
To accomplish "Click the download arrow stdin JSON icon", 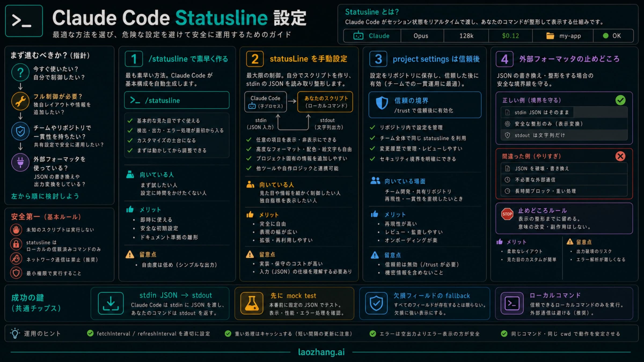I will (111, 303).
